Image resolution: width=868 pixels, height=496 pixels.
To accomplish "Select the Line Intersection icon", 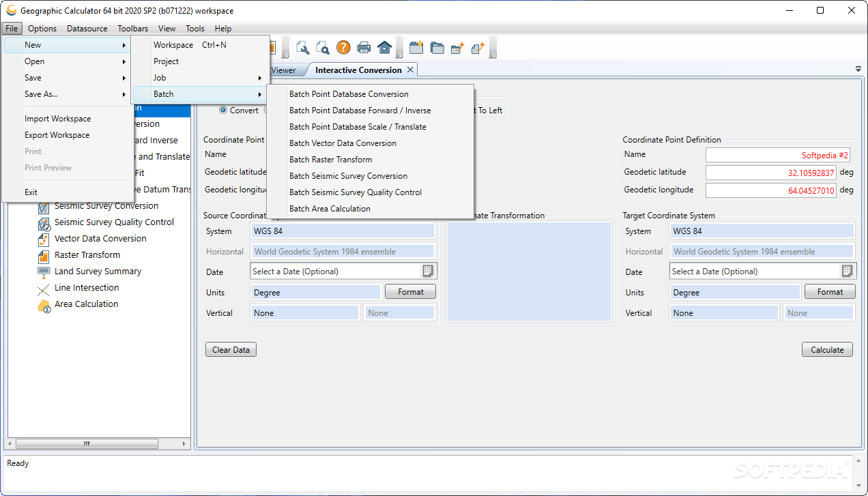I will (44, 289).
